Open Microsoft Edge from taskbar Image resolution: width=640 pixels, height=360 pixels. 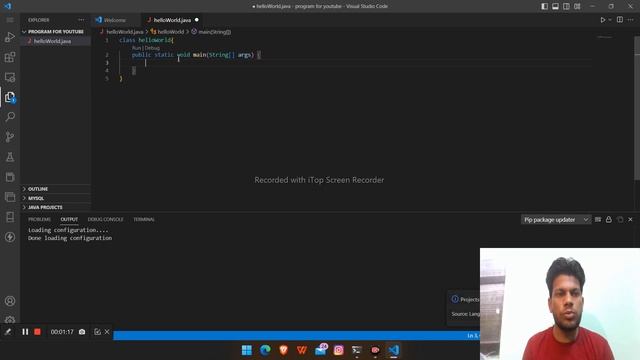click(x=265, y=350)
